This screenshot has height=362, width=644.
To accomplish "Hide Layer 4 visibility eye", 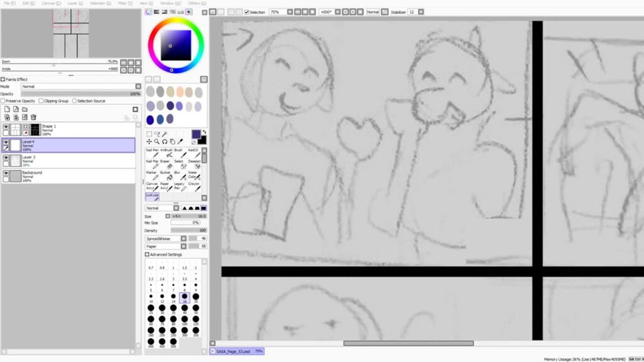I will point(6,142).
